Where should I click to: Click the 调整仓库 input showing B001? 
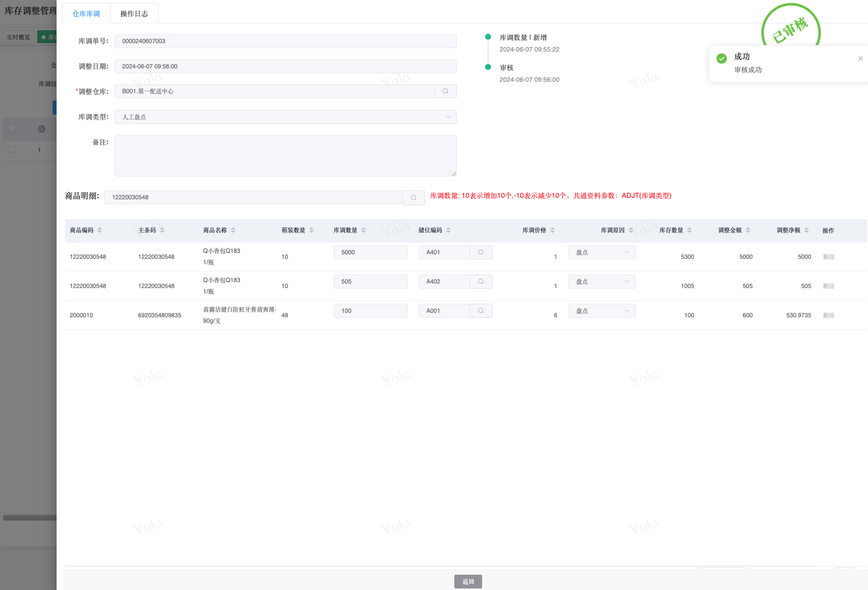[x=275, y=91]
